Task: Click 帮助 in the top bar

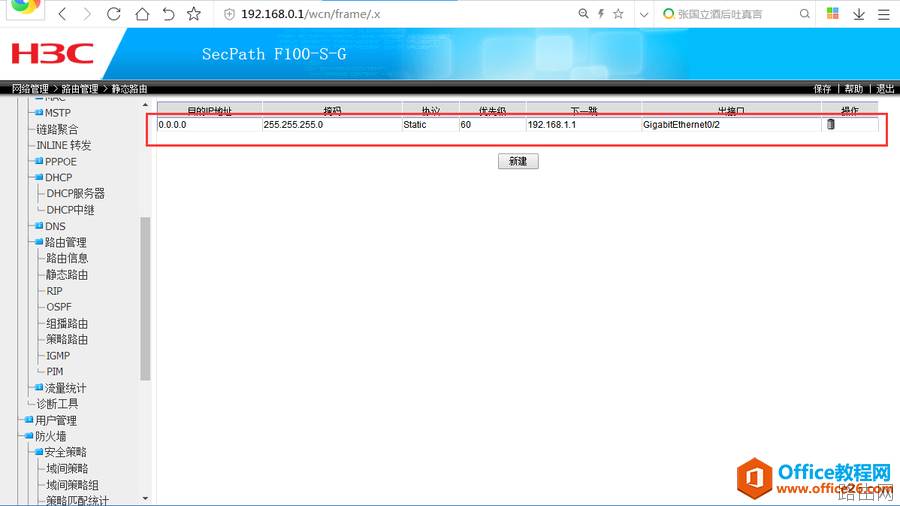Action: (854, 88)
